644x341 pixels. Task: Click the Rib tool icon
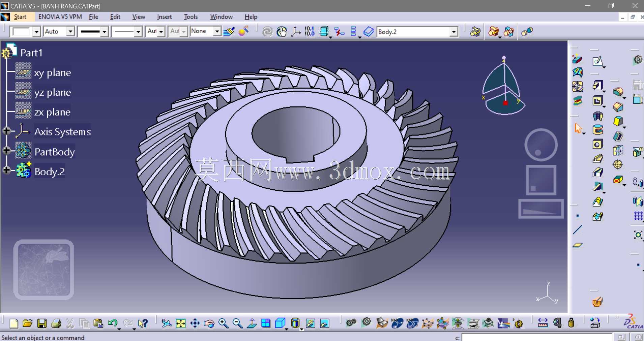(597, 158)
